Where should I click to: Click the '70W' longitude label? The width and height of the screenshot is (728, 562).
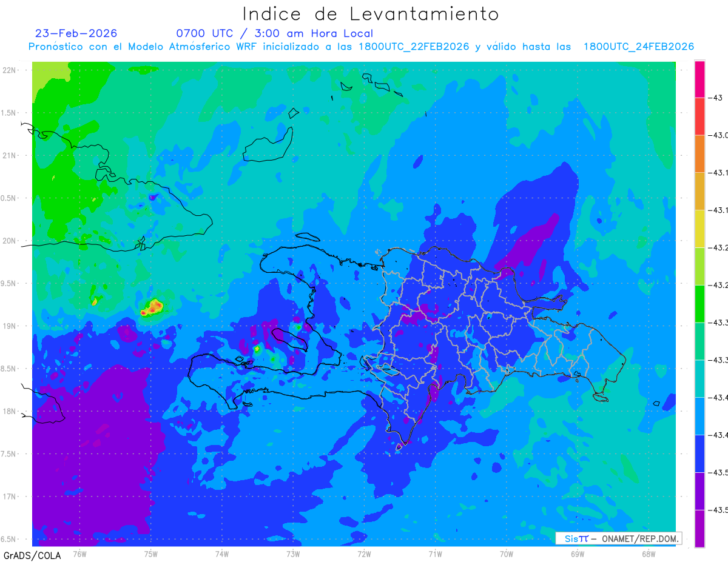(x=506, y=554)
